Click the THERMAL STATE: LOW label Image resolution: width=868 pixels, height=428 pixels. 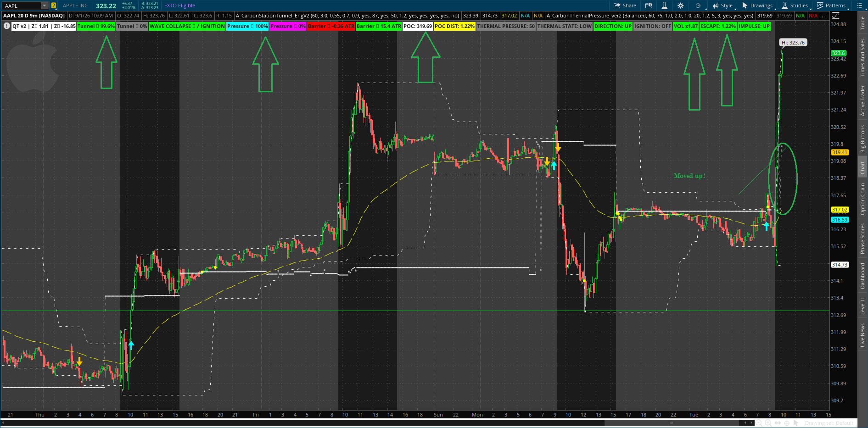coord(565,26)
